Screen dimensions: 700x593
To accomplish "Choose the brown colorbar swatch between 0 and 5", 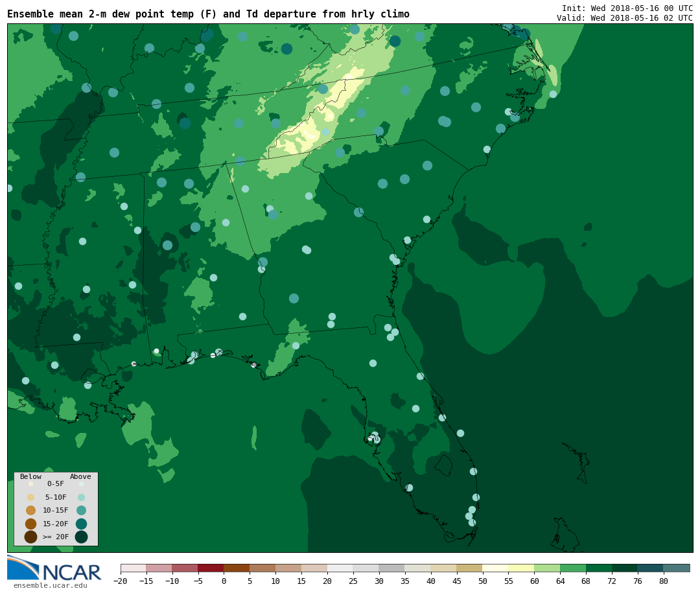I will coord(237,568).
